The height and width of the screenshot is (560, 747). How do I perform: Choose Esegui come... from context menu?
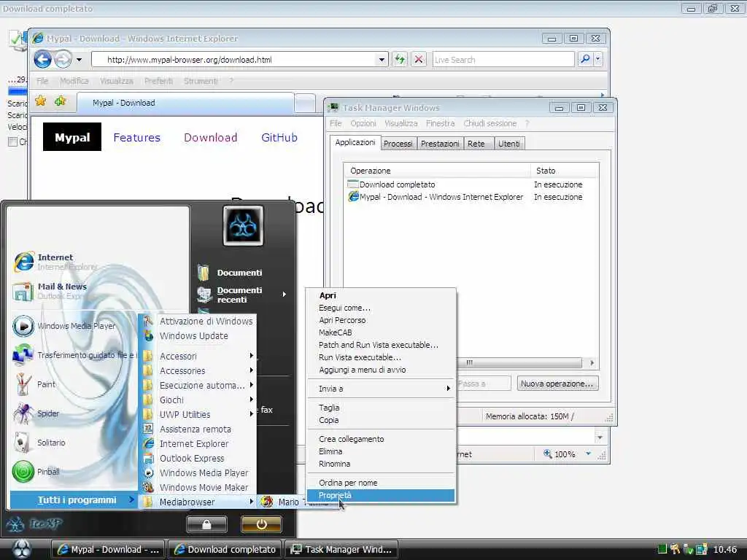[381, 308]
